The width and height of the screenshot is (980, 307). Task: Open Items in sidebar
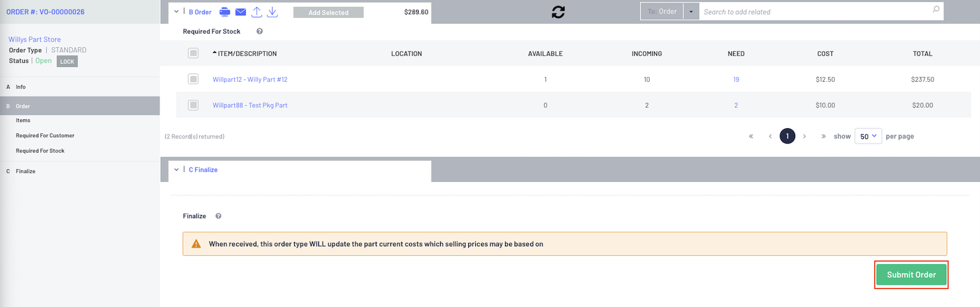coord(23,120)
